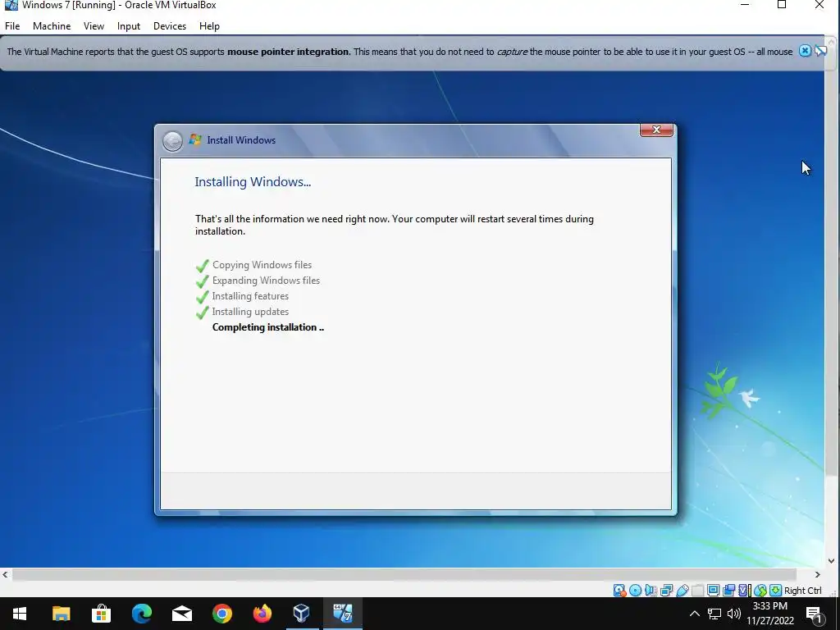840x630 pixels.
Task: Open the notification center icon
Action: click(815, 614)
